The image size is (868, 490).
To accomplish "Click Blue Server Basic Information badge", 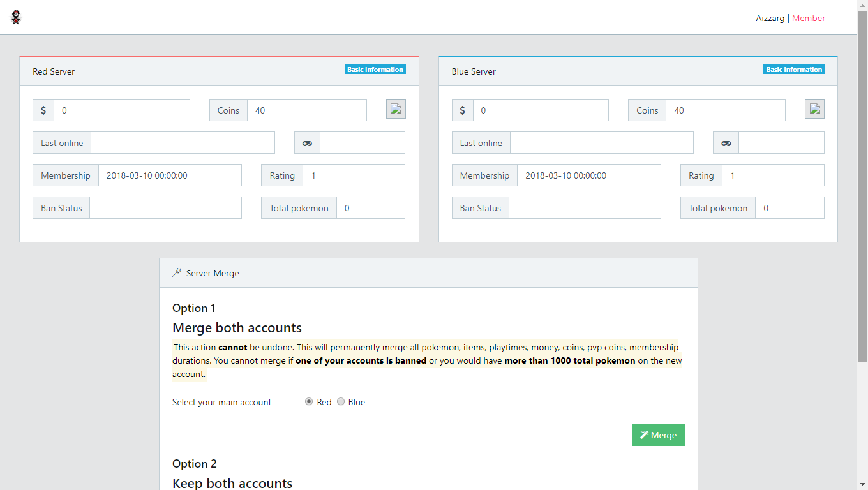I will (x=794, y=70).
